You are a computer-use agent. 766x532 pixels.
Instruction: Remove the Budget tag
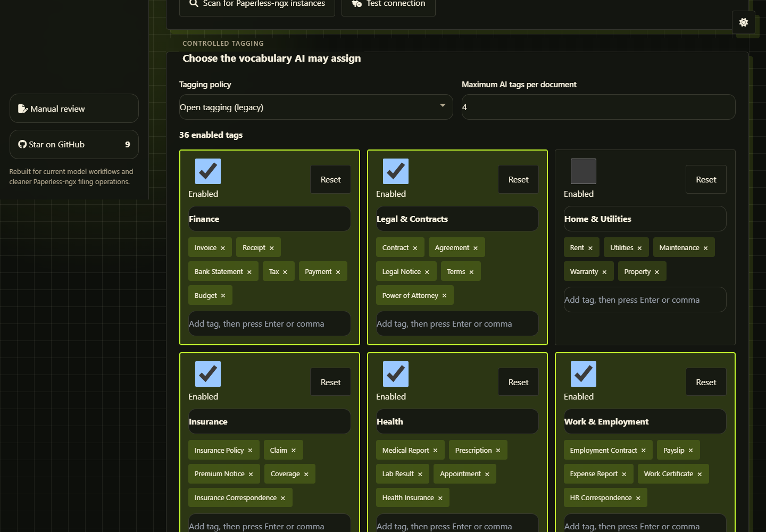223,296
